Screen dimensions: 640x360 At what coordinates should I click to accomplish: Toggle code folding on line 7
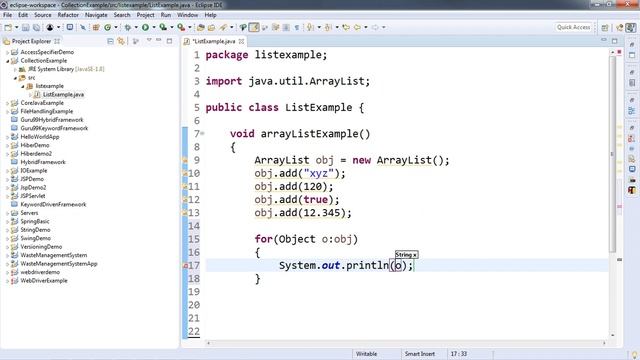[202, 133]
